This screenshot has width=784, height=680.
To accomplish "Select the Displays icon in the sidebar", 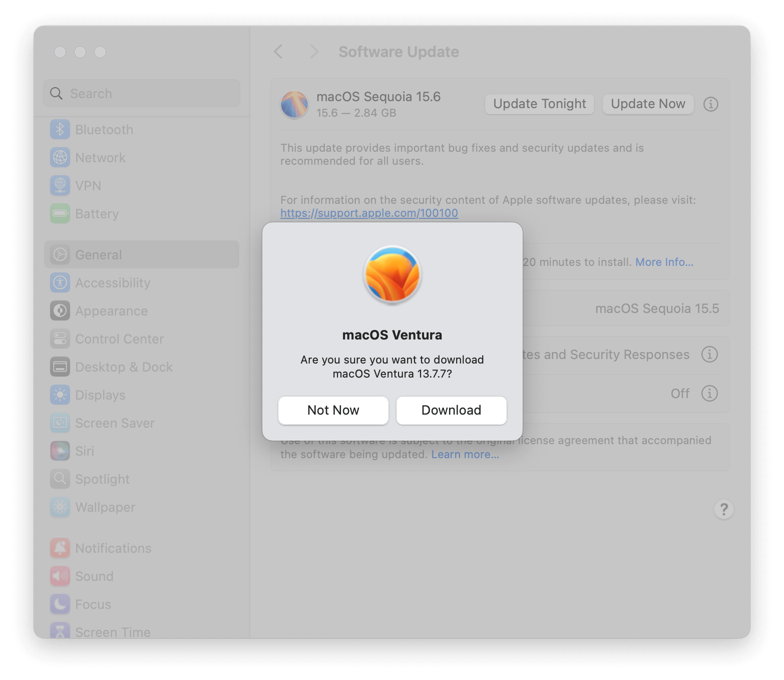I will pyautogui.click(x=60, y=395).
